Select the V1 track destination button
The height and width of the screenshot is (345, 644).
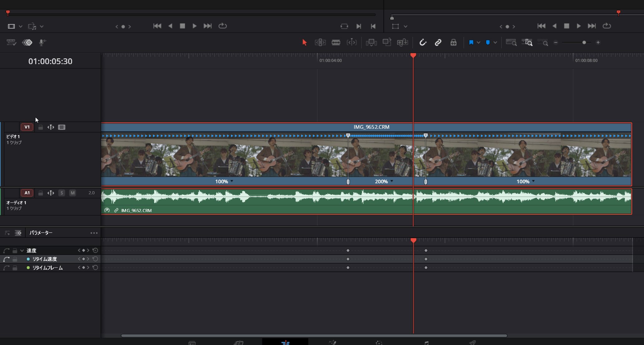pos(27,127)
